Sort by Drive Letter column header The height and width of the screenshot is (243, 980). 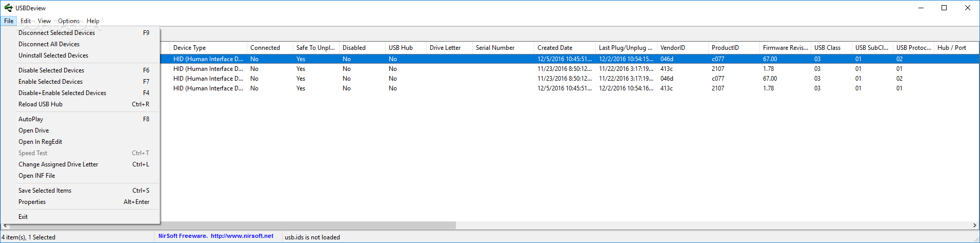(x=449, y=48)
